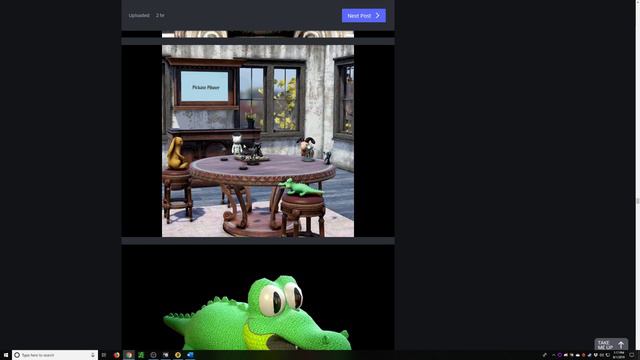Click the cropped image strip above the room picture
640x360 pixels.
(x=258, y=34)
